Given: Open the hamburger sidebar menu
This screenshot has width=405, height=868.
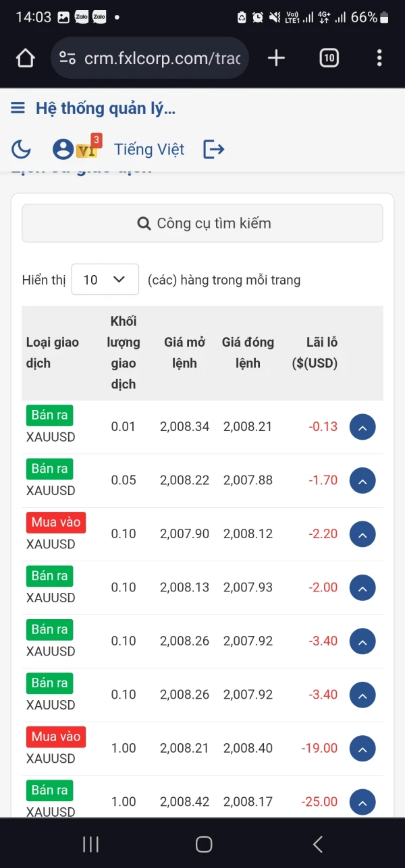Looking at the screenshot, I should (18, 108).
